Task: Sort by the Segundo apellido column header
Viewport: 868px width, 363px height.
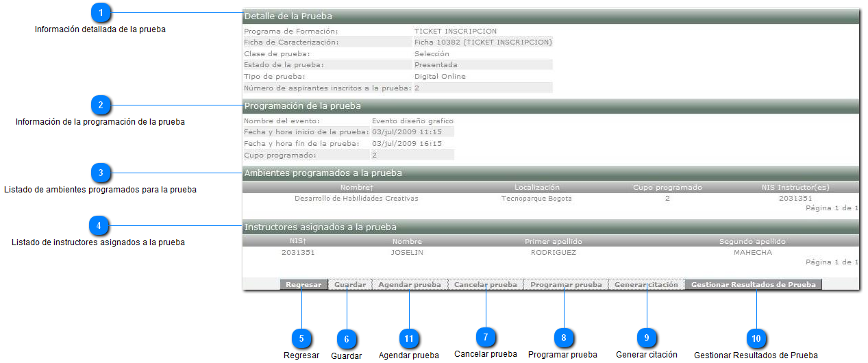Action: pyautogui.click(x=752, y=242)
